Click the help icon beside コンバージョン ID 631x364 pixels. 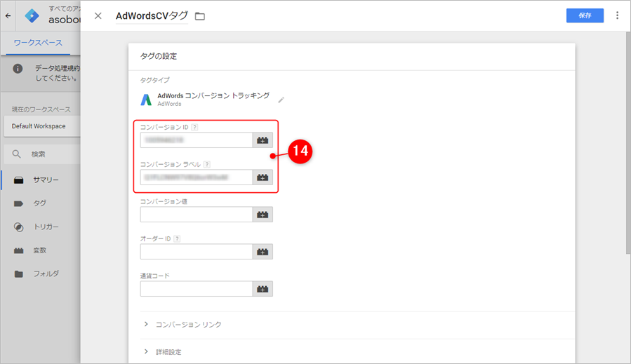coord(194,127)
